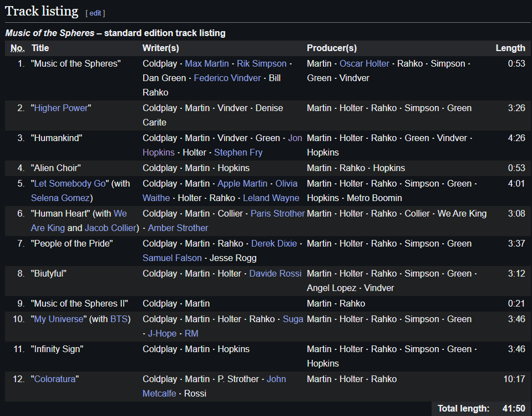
Task: Select the "People of the Pride" title
Action: coord(72,243)
